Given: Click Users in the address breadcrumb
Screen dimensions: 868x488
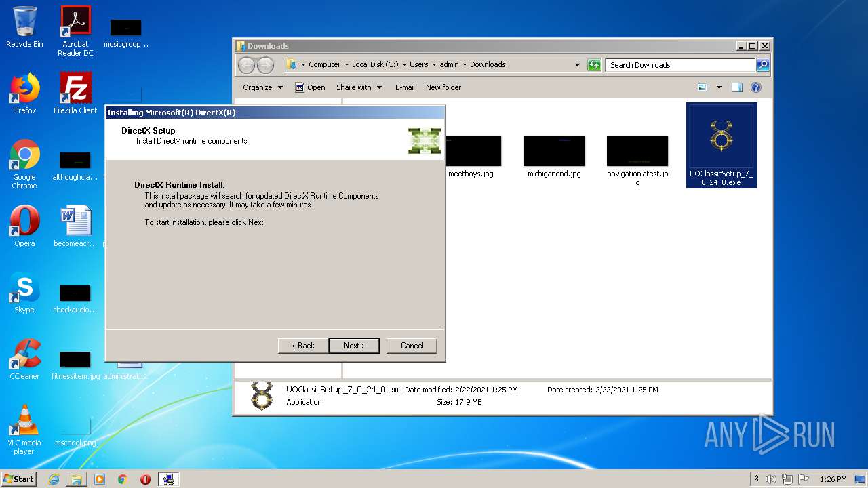Looking at the screenshot, I should pos(418,64).
